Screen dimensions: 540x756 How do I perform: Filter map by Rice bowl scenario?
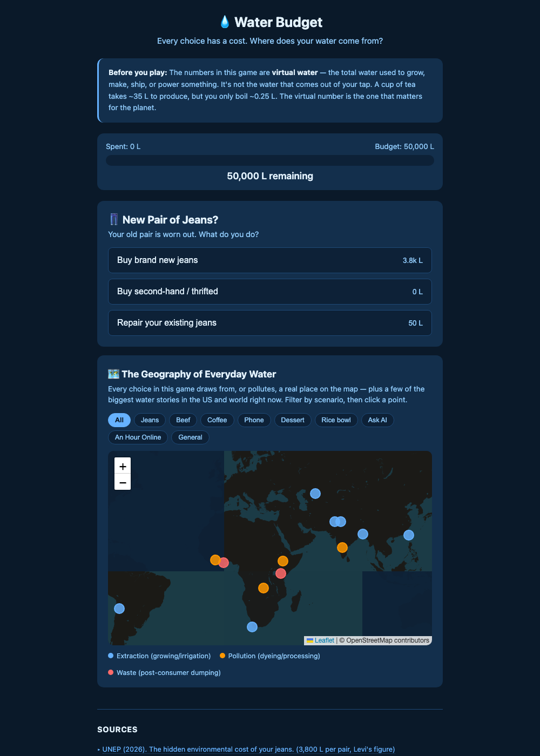click(336, 420)
